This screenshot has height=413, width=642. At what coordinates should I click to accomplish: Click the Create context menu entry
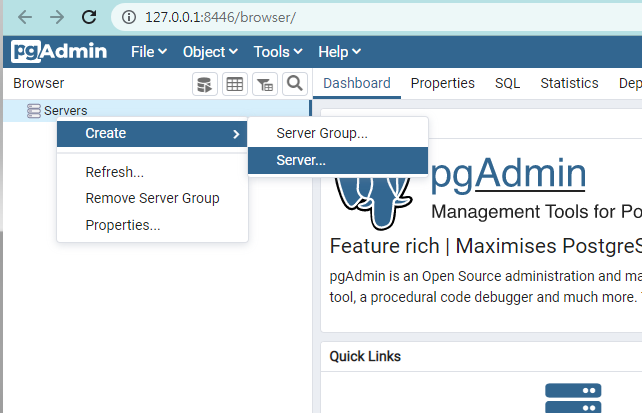[152, 133]
